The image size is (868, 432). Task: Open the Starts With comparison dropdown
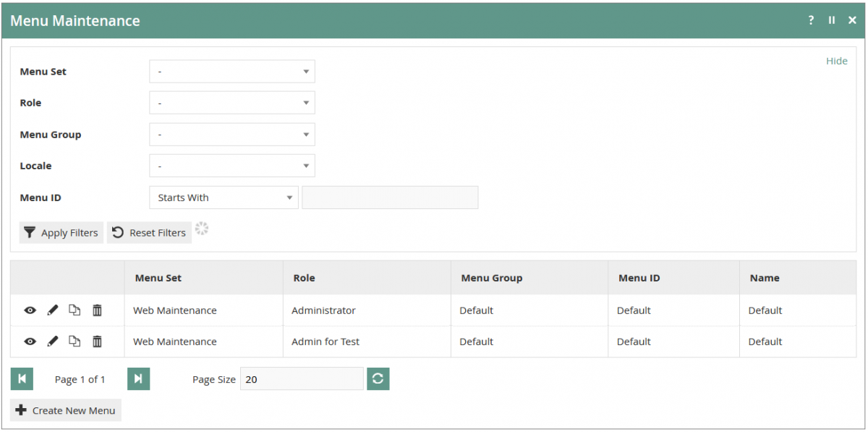pos(223,197)
